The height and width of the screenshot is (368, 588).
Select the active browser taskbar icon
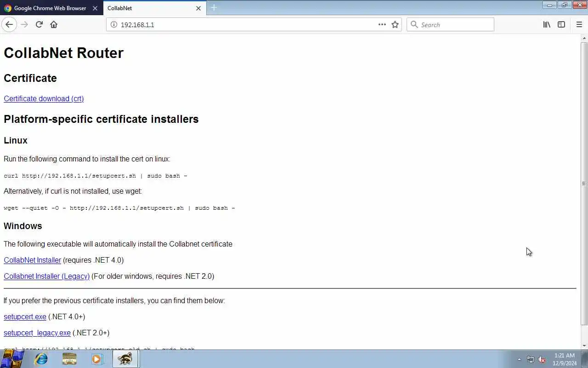(125, 359)
